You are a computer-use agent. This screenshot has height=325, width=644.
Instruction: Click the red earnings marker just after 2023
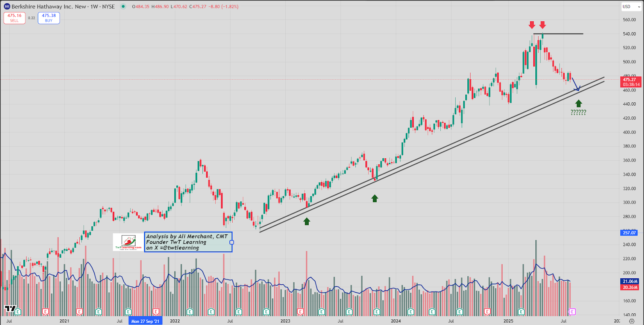[300, 312]
